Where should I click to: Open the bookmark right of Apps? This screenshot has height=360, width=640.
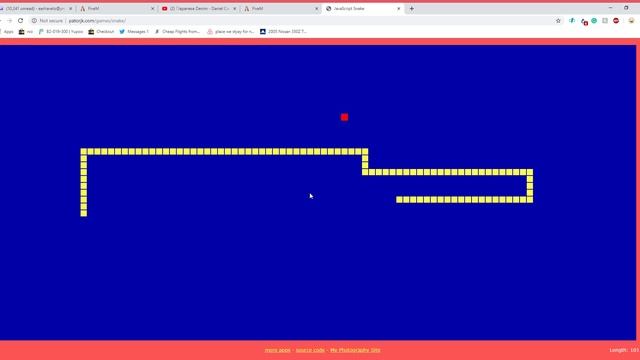26,31
